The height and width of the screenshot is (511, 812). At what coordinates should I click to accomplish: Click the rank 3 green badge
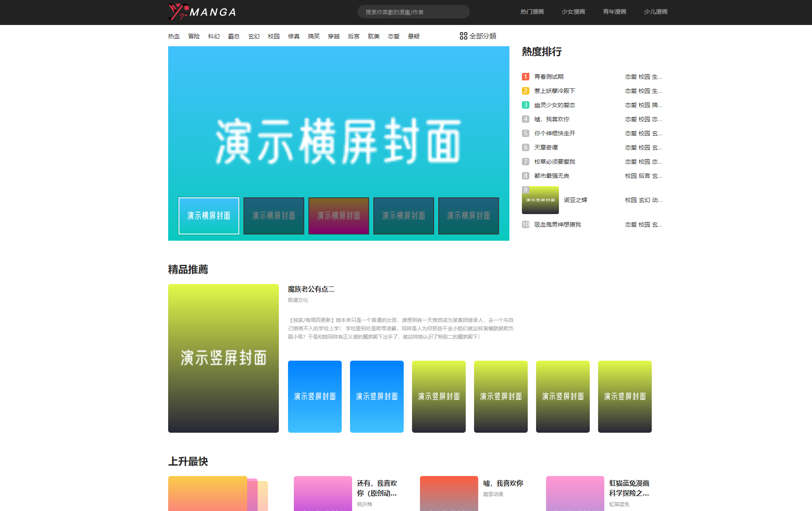coord(526,105)
